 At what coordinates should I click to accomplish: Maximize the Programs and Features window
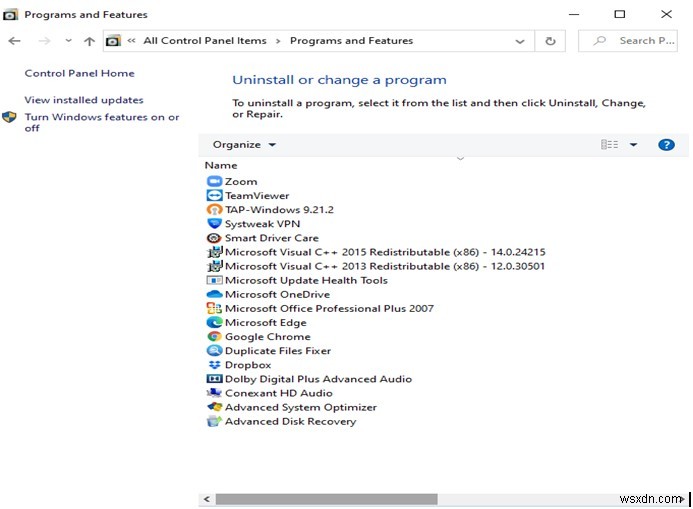pyautogui.click(x=620, y=14)
